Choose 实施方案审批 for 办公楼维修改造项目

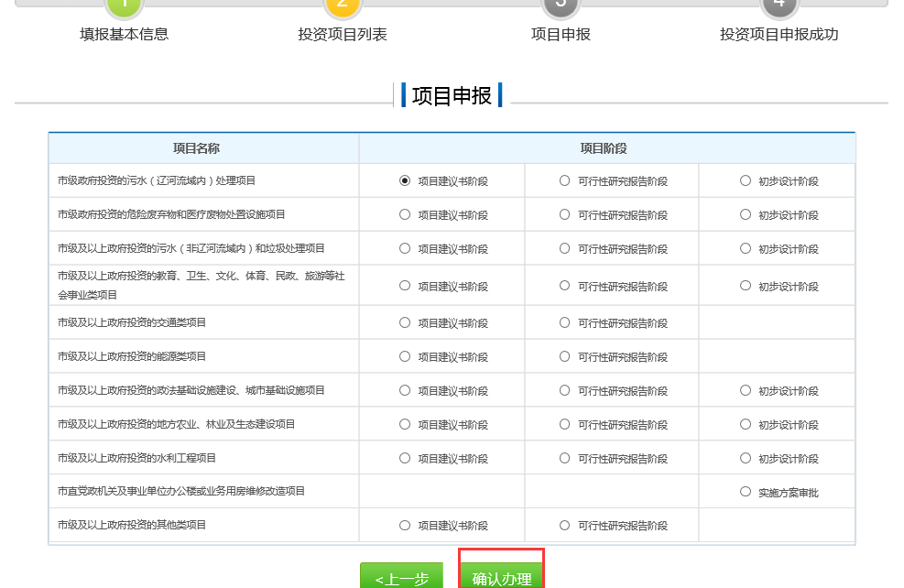(745, 492)
